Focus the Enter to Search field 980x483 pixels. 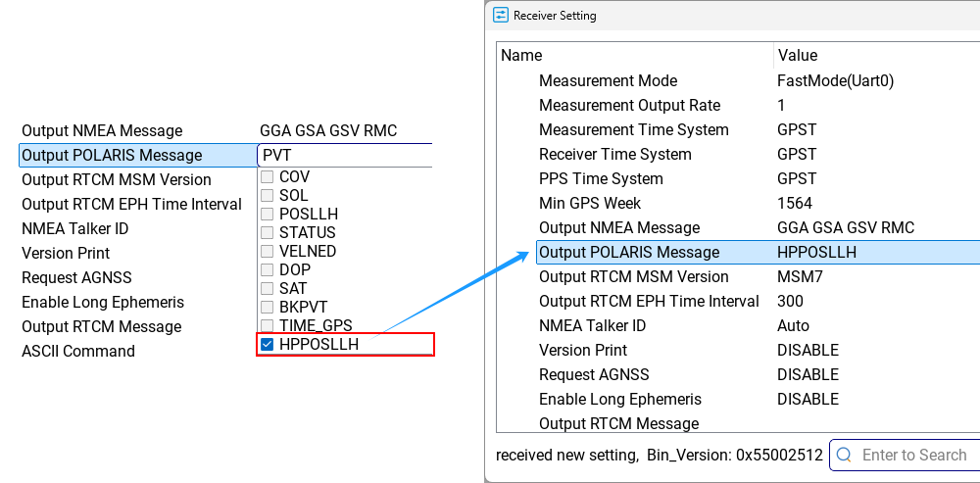point(905,455)
